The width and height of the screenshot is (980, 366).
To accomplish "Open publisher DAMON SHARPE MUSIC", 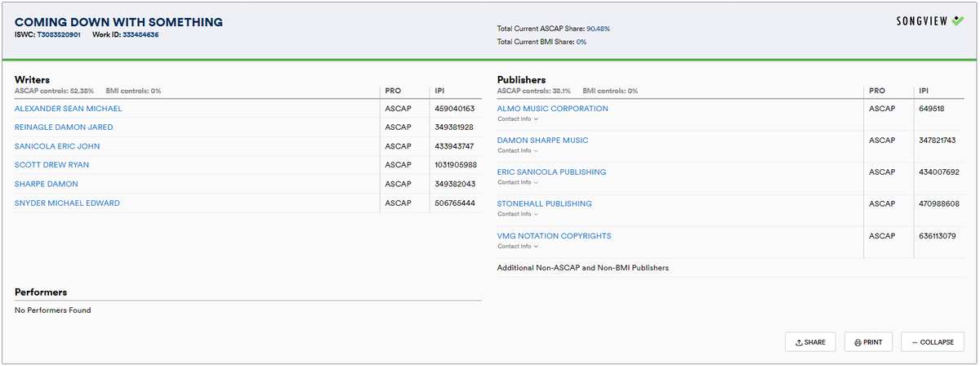I will pos(543,141).
